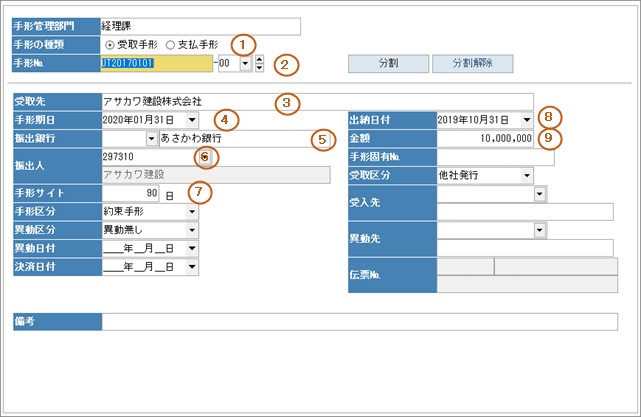Open the 異動区分 dropdown showing 異動無し
641x417 pixels.
[x=191, y=230]
